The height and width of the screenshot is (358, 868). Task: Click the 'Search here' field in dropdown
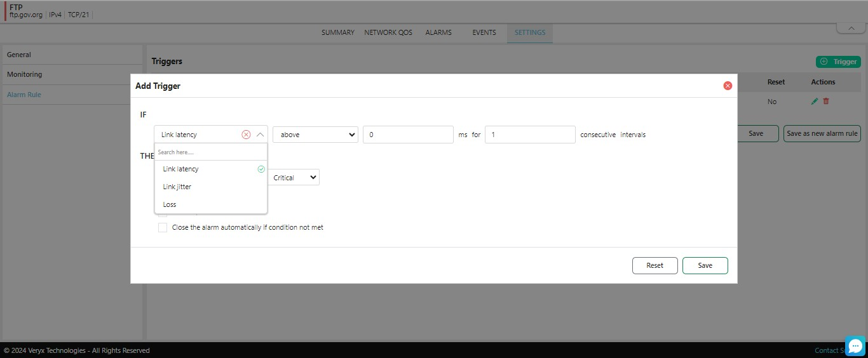210,152
